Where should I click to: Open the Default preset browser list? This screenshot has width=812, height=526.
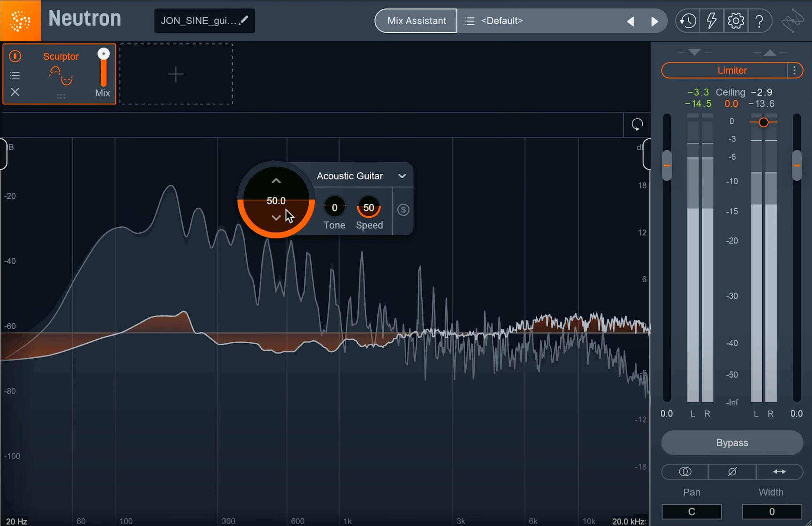pos(470,21)
